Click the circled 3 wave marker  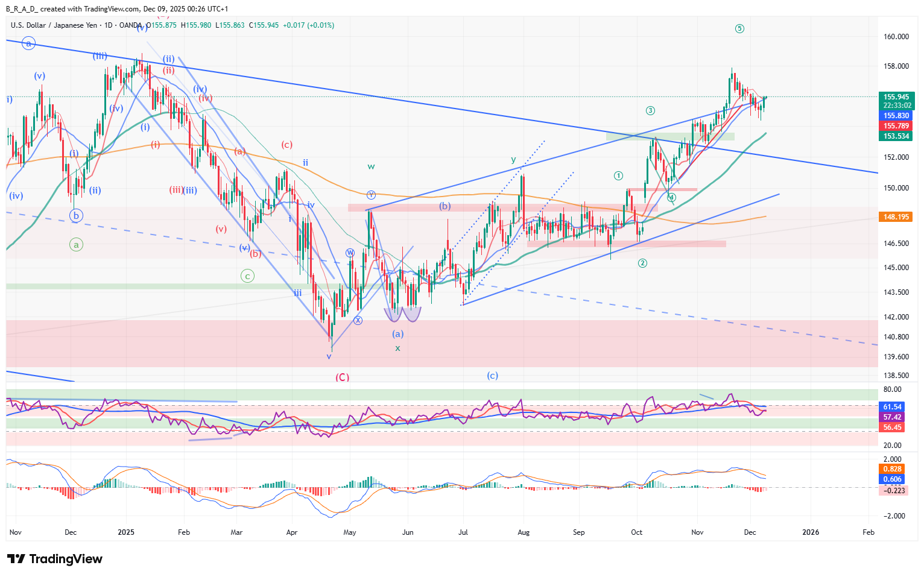[x=650, y=110]
